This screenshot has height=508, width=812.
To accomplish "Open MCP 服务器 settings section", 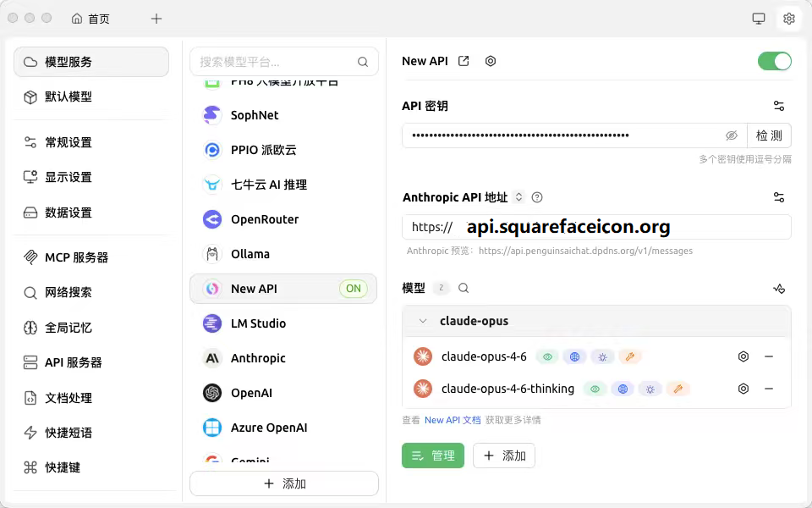I will tap(76, 257).
